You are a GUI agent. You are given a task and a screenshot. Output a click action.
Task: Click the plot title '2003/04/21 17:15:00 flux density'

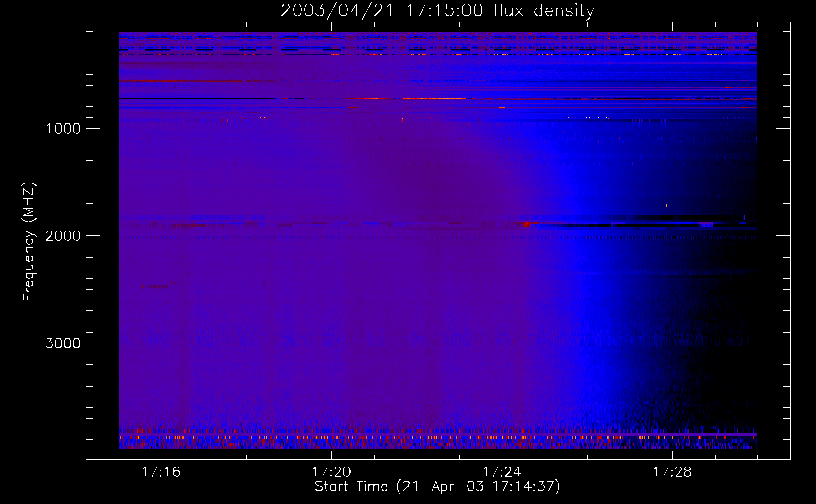coord(437,11)
